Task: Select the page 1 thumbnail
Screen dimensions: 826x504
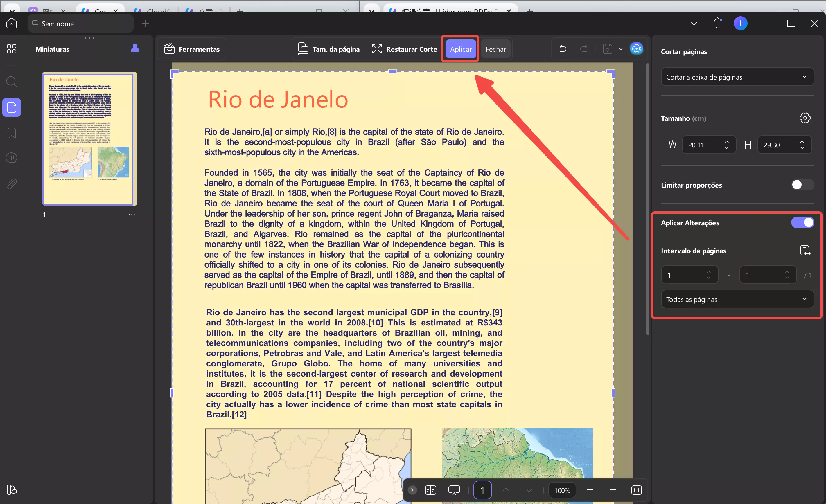Action: pyautogui.click(x=89, y=139)
